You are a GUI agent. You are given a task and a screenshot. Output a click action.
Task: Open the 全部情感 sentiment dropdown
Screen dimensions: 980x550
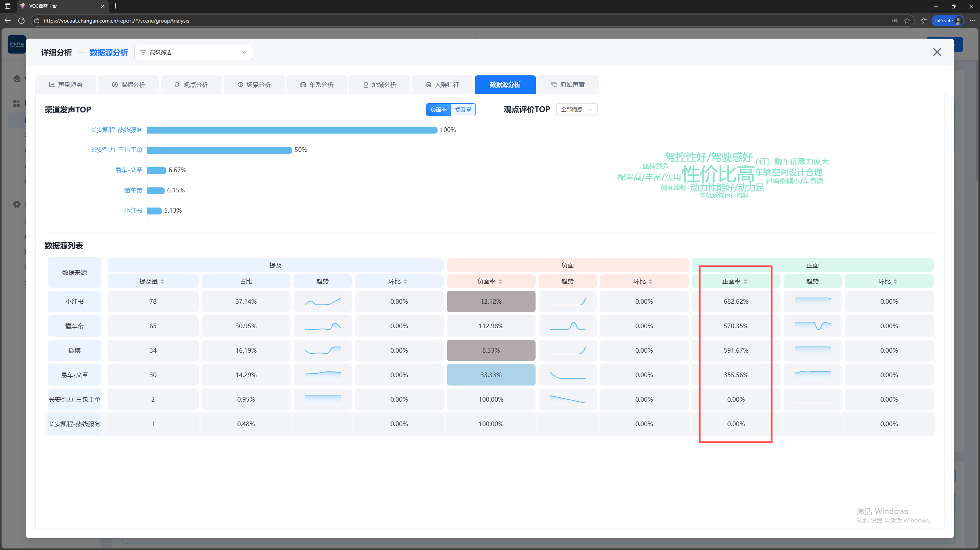coord(577,109)
